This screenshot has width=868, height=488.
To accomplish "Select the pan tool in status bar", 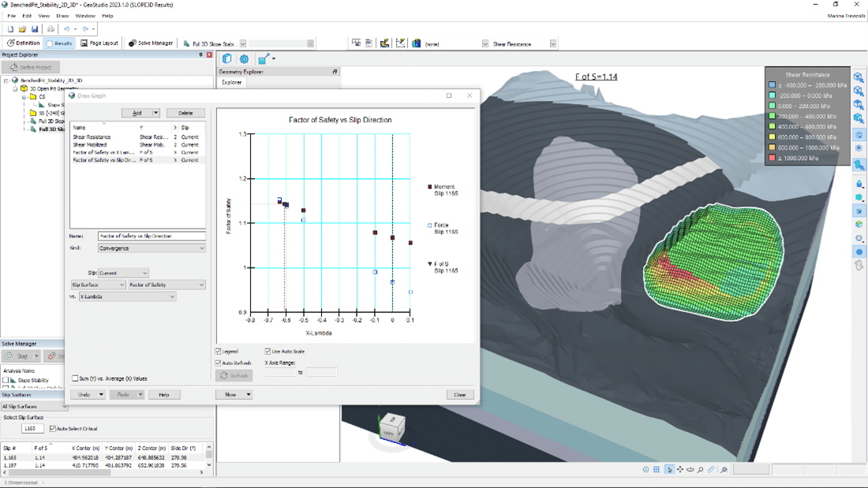I will pyautogui.click(x=680, y=470).
